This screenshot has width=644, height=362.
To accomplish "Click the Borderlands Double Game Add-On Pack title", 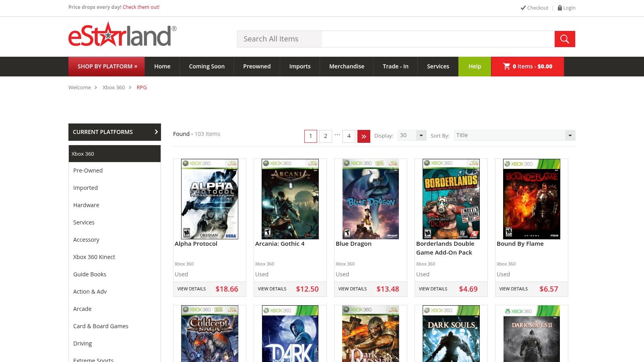I will (445, 248).
